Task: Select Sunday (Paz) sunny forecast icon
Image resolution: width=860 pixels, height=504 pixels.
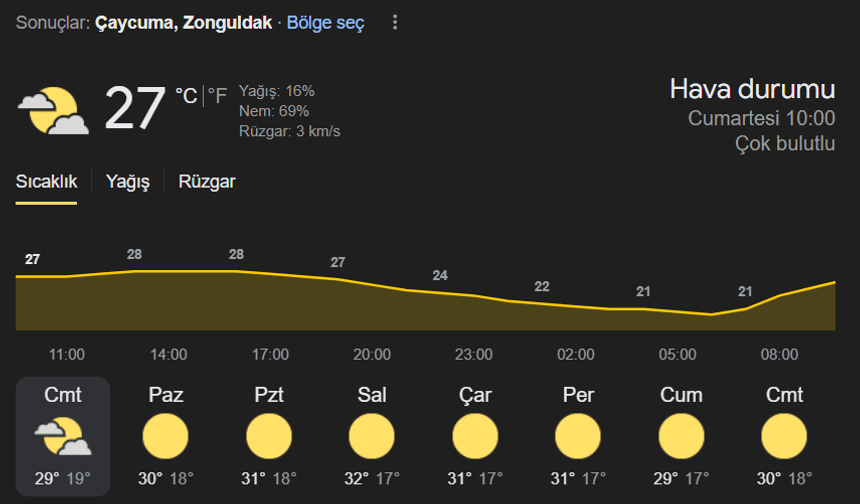Action: pos(165,437)
